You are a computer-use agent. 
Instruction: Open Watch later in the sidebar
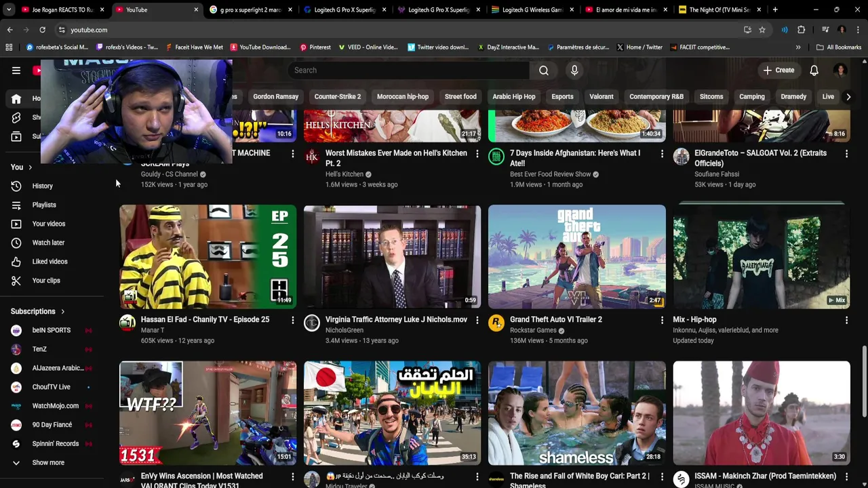pyautogui.click(x=52, y=243)
